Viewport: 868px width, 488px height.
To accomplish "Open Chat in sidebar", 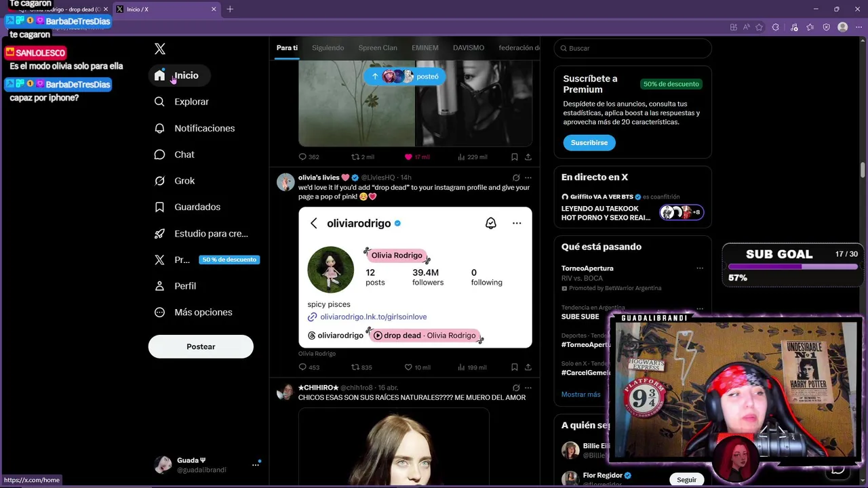I will tap(174, 155).
